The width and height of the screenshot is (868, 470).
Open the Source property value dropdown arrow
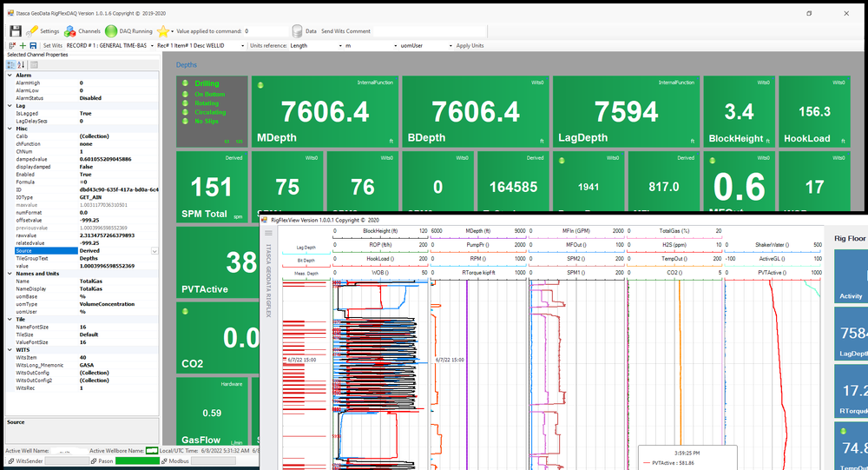click(x=155, y=251)
